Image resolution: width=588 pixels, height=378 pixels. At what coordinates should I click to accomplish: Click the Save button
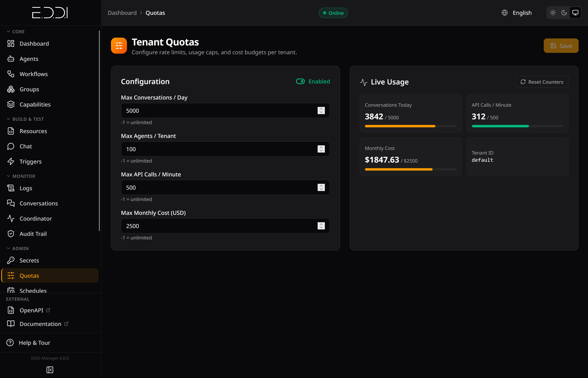pyautogui.click(x=561, y=46)
